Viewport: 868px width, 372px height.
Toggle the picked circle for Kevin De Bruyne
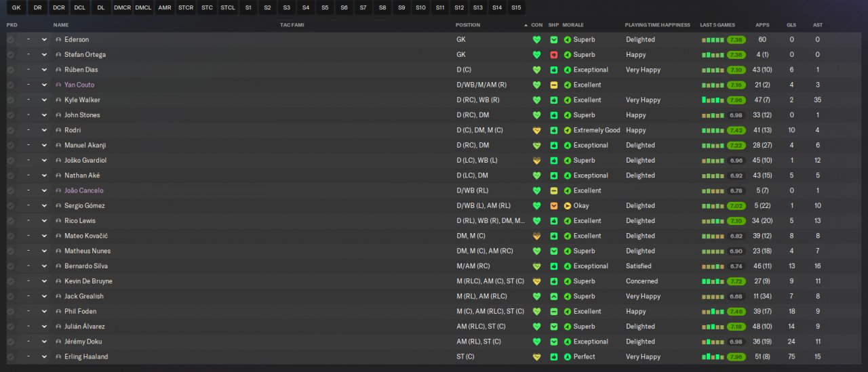(10, 281)
